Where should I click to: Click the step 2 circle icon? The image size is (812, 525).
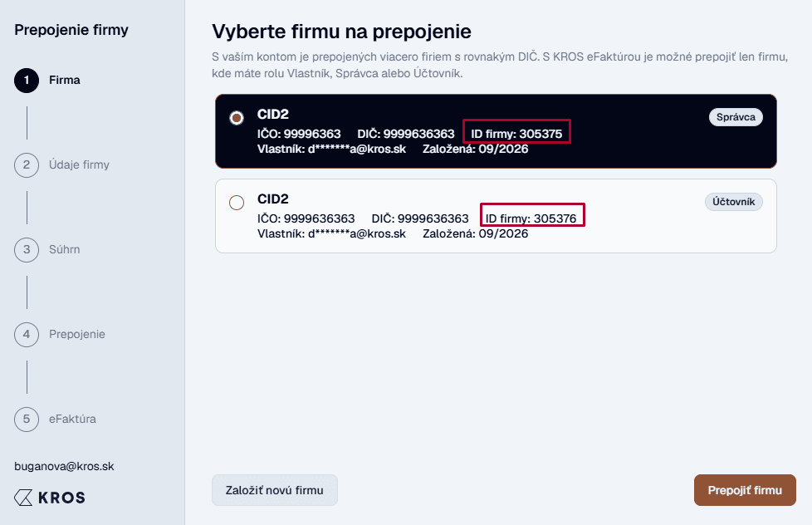[27, 165]
